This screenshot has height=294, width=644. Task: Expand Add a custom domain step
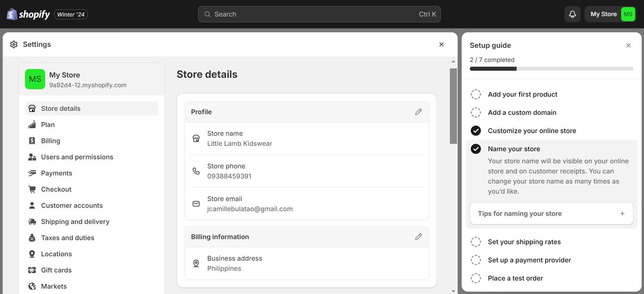(x=522, y=112)
